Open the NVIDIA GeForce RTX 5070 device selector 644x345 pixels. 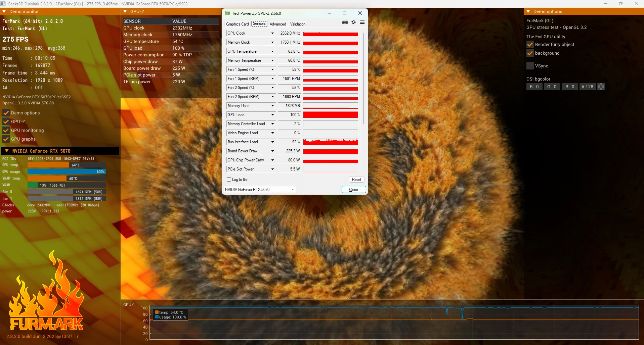(260, 190)
